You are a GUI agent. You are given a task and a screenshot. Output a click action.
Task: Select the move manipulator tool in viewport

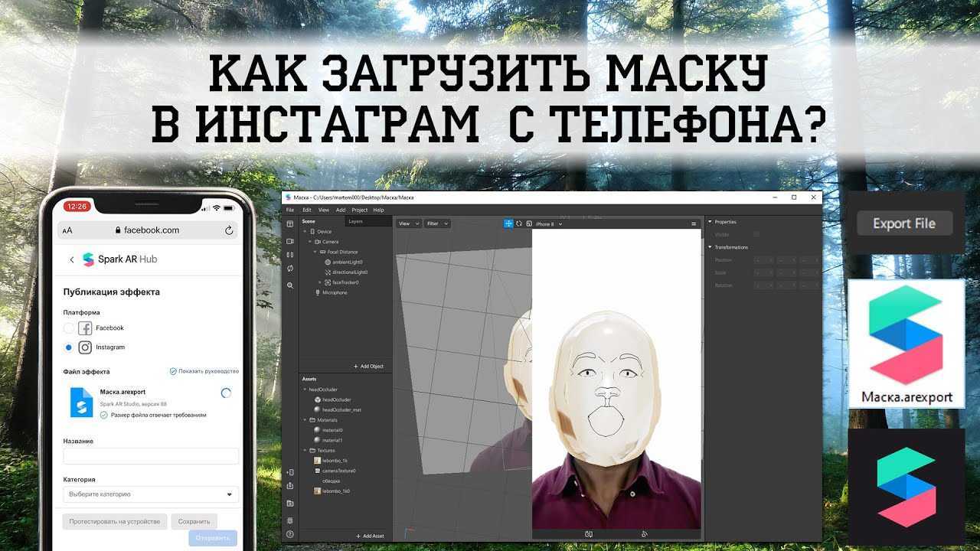[508, 223]
